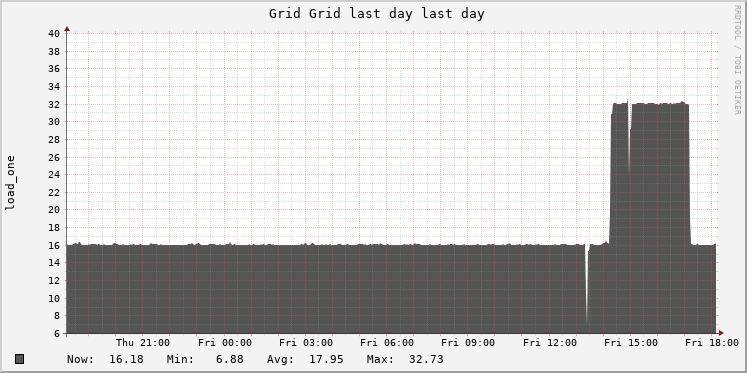Click the 'Fri 03:00' time axis label
This screenshot has height=373, width=747.
(306, 343)
